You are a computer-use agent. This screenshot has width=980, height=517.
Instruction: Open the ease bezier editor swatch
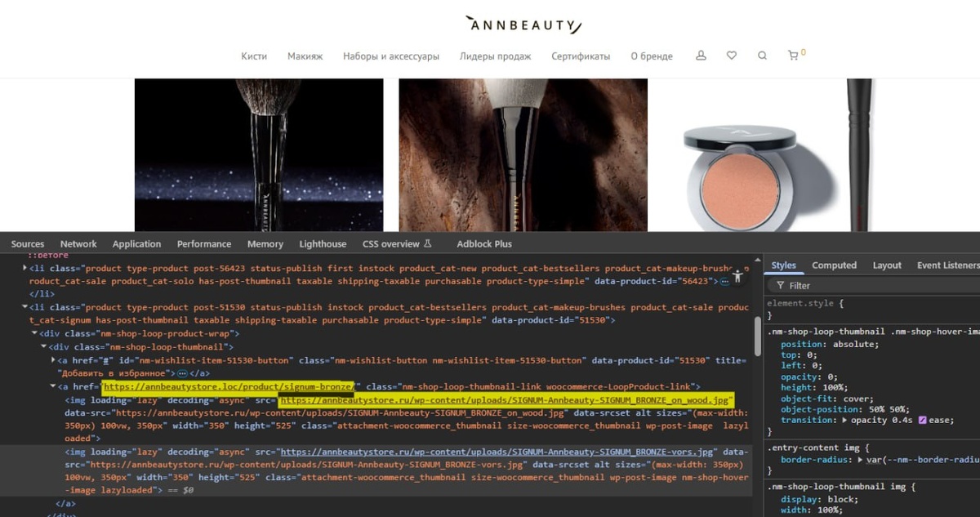click(x=921, y=420)
